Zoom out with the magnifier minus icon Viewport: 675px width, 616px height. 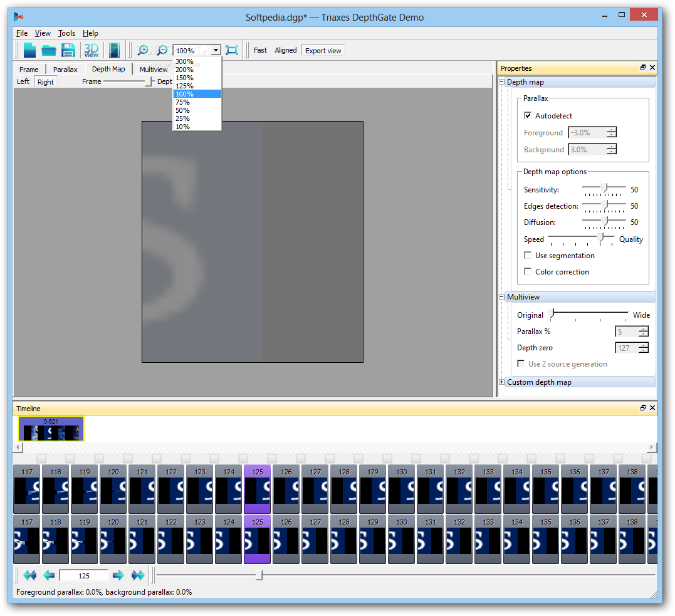click(162, 50)
